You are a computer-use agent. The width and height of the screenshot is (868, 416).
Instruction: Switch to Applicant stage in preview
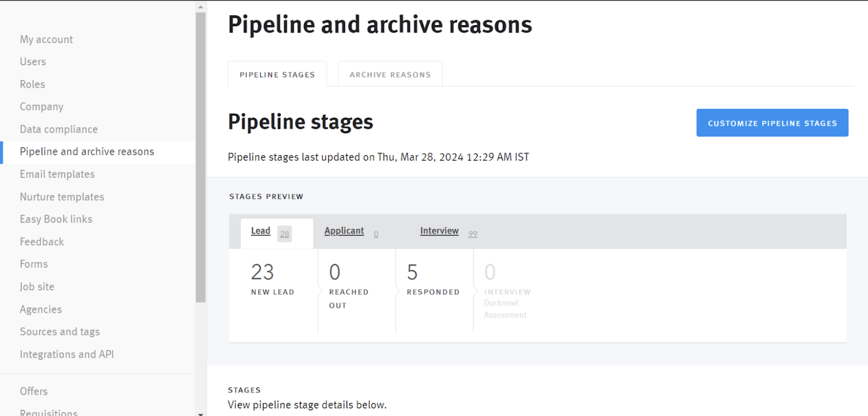344,231
